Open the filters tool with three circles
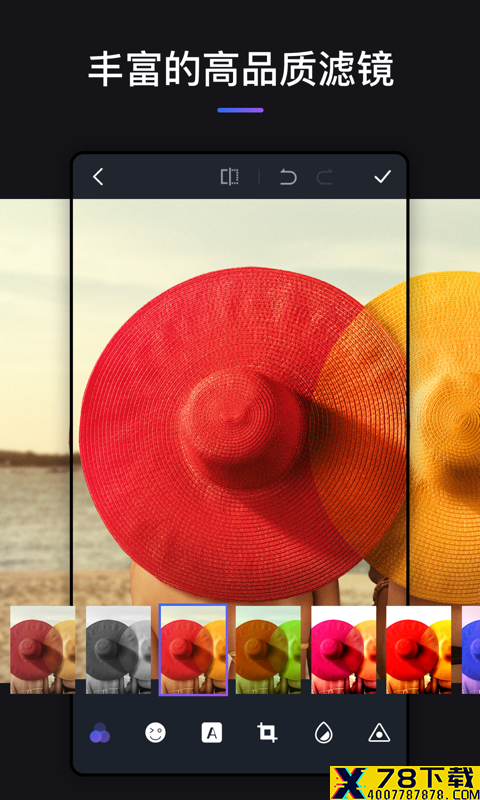This screenshot has width=480, height=800. (x=99, y=733)
